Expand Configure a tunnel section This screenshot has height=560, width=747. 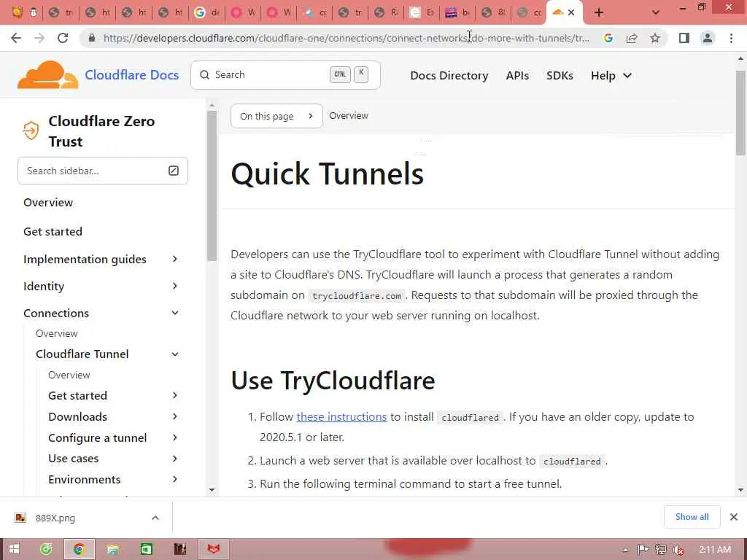coord(175,437)
